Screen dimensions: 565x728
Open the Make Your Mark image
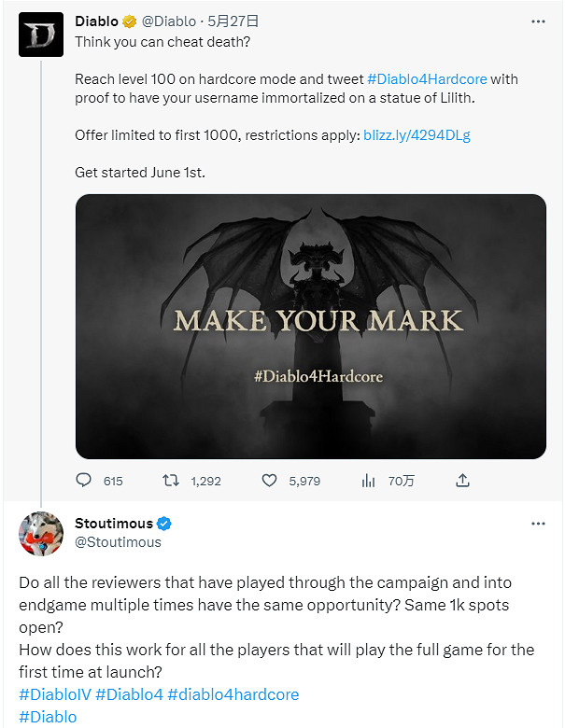[310, 326]
